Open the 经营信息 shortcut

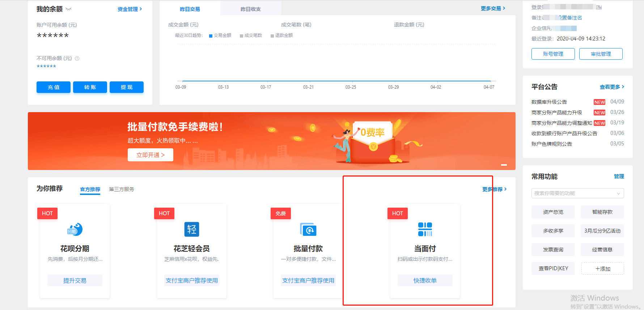point(602,250)
